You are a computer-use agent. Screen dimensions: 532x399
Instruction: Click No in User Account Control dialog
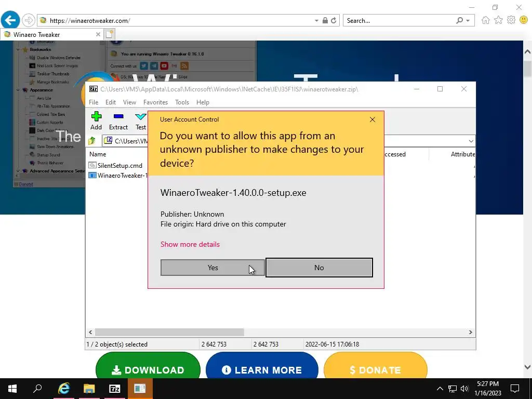click(x=319, y=268)
